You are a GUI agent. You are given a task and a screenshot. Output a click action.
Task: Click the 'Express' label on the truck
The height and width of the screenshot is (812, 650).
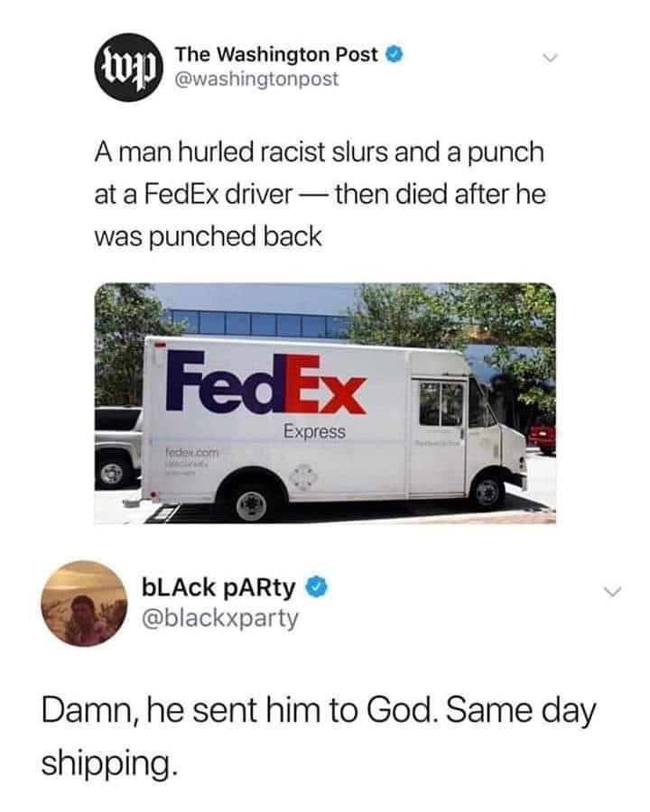tap(314, 431)
